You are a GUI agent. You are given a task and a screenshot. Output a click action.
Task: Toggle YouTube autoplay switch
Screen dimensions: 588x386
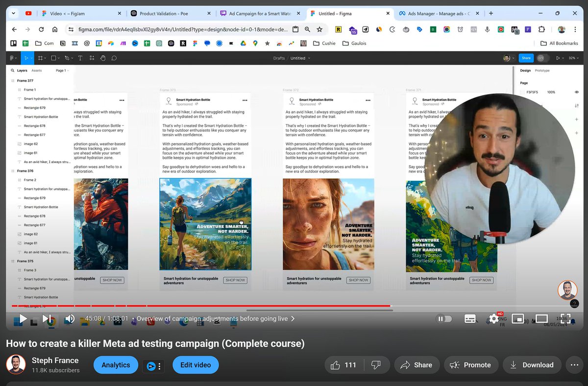point(444,318)
